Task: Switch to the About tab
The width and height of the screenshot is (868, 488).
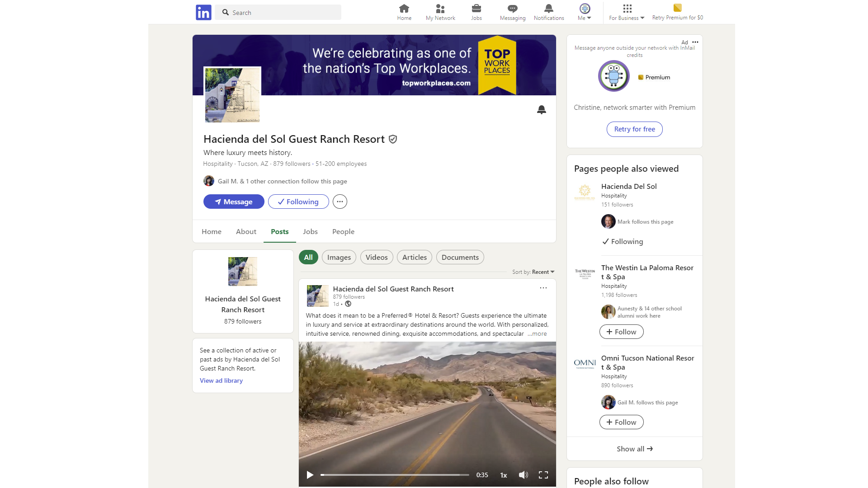Action: [246, 232]
